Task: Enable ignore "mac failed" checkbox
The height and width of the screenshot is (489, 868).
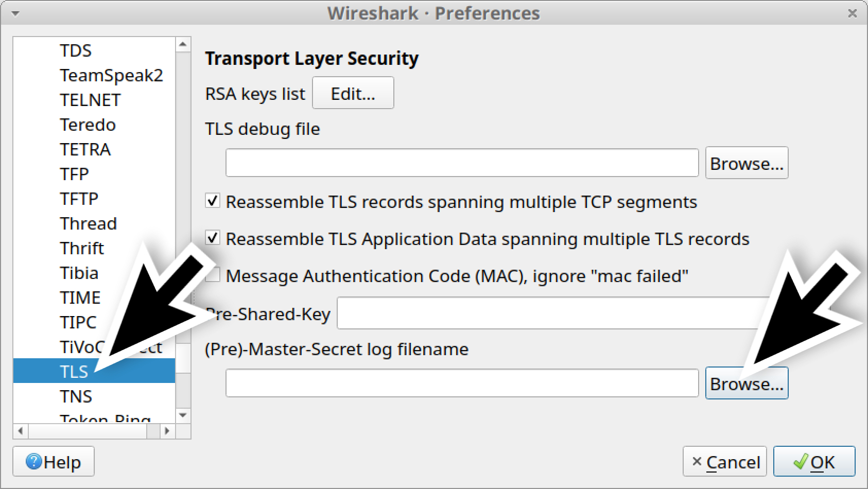Action: (x=211, y=276)
